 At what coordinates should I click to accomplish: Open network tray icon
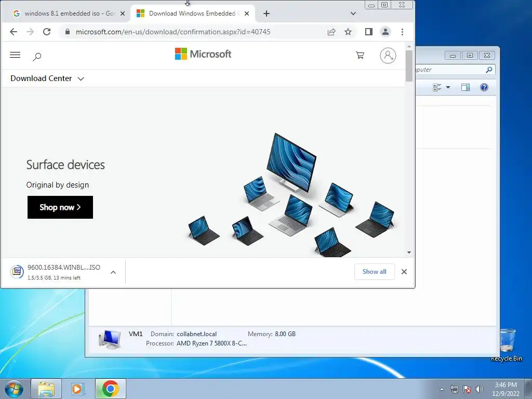point(454,389)
